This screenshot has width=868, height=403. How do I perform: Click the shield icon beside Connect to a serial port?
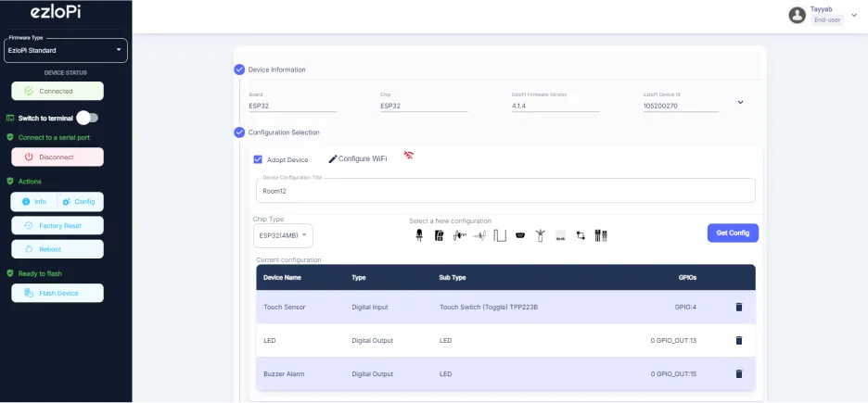tap(10, 137)
